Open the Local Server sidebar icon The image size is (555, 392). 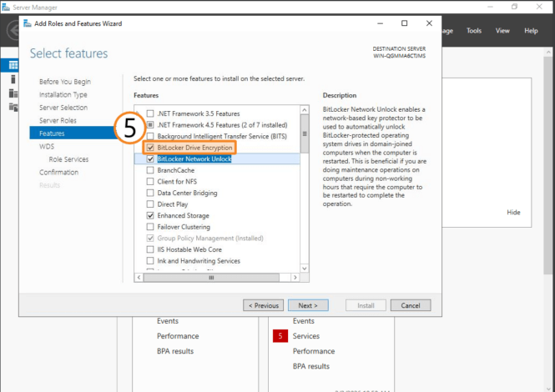tap(13, 79)
